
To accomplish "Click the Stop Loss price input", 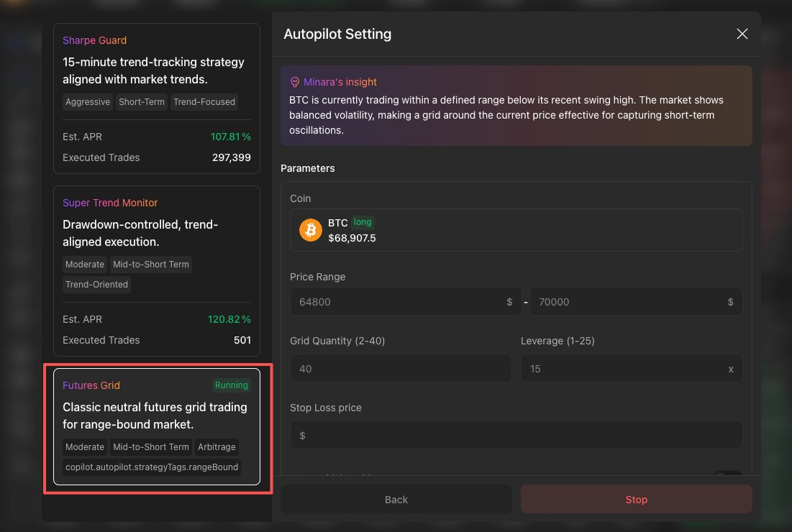I will click(516, 435).
